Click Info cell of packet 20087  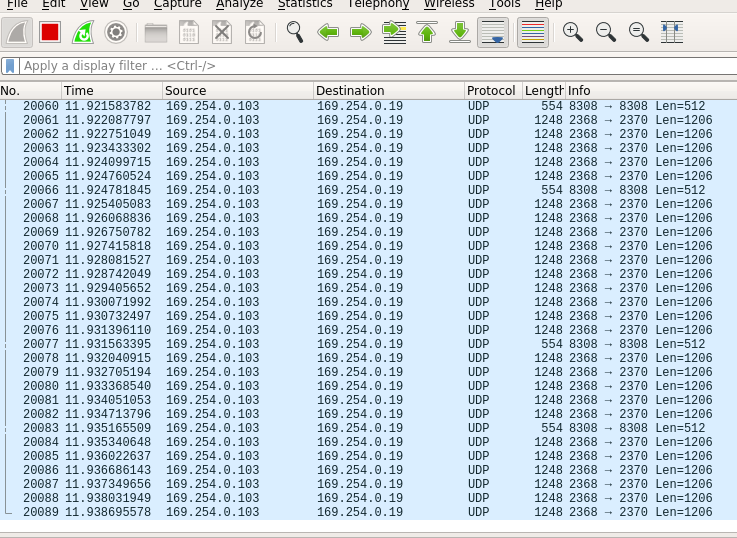641,484
